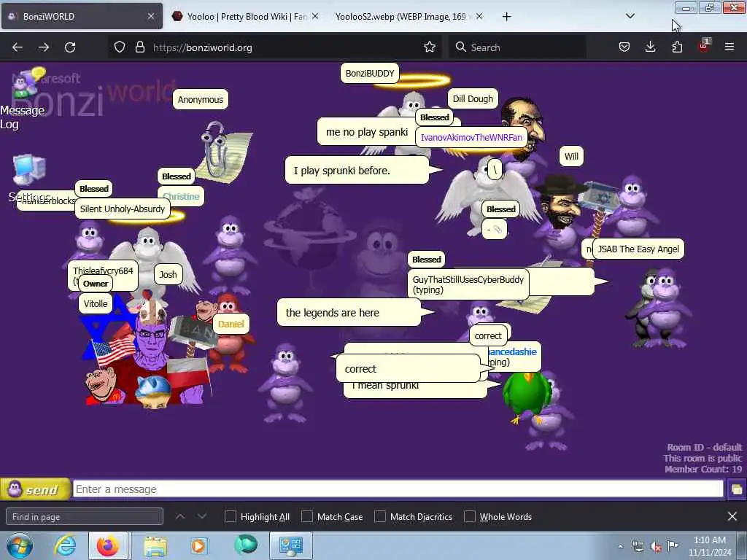Open the taskbar network control panel app
747x560 pixels.
[x=291, y=546]
